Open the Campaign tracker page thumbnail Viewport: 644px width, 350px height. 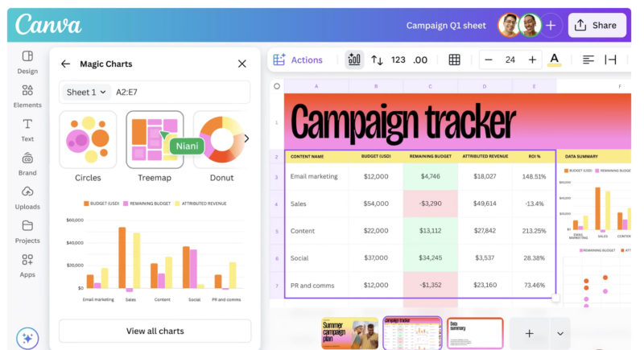[412, 333]
